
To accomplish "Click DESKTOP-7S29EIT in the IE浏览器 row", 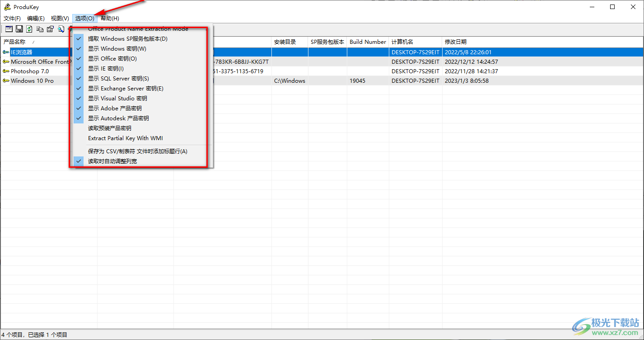I will click(x=415, y=52).
